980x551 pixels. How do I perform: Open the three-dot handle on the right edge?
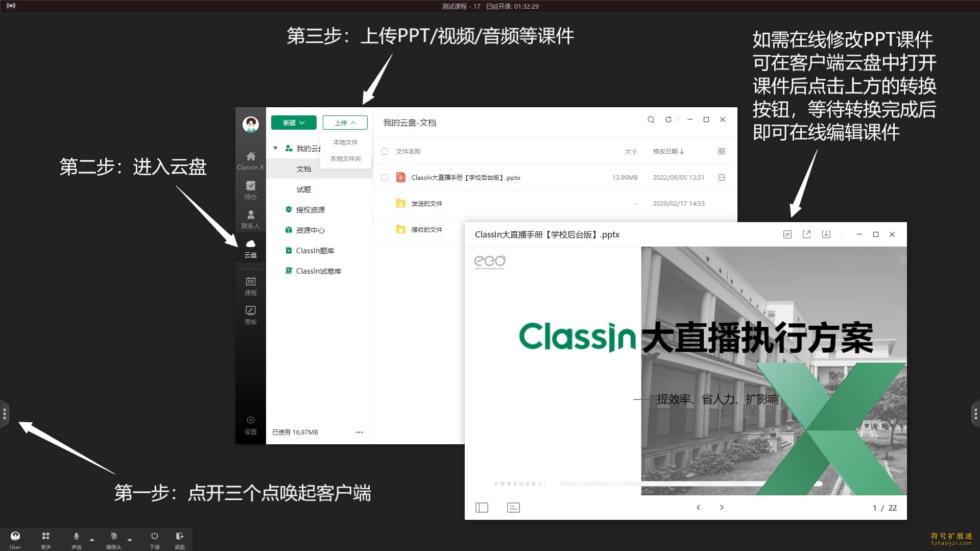pos(975,414)
